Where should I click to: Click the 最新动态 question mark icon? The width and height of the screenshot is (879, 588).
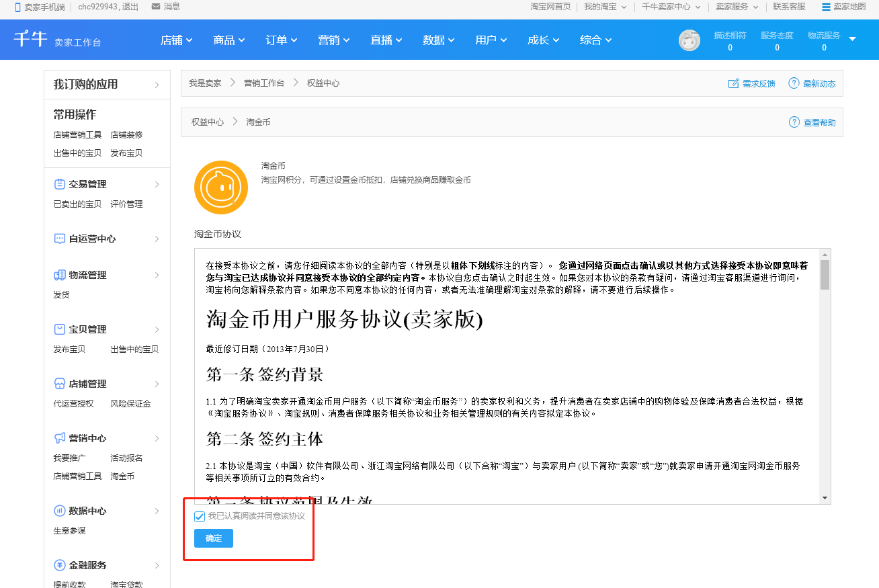pos(794,83)
